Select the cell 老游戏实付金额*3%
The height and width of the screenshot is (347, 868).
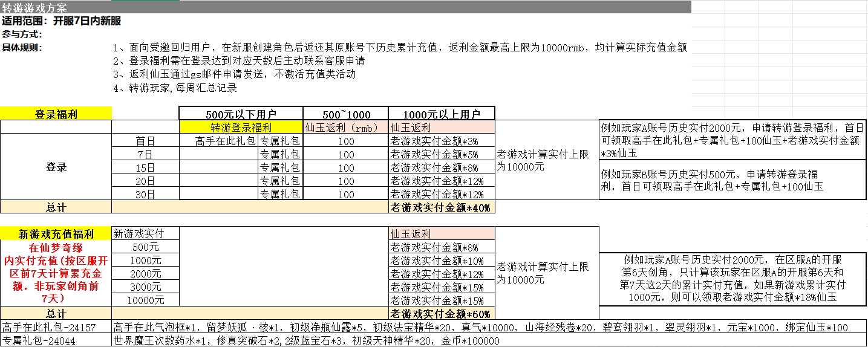coord(442,141)
